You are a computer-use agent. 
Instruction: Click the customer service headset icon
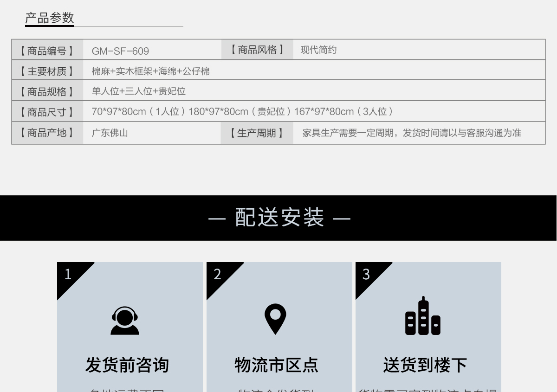(125, 321)
